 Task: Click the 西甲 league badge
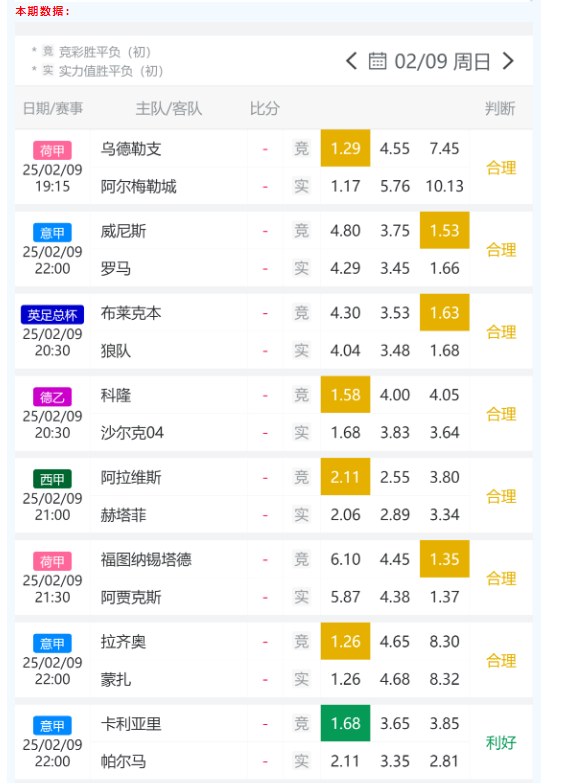[x=52, y=479]
